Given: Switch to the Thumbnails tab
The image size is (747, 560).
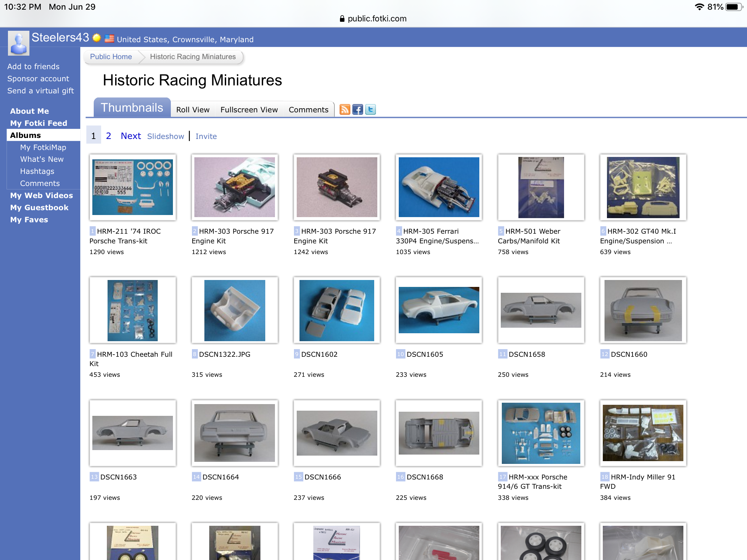Looking at the screenshot, I should click(x=132, y=108).
